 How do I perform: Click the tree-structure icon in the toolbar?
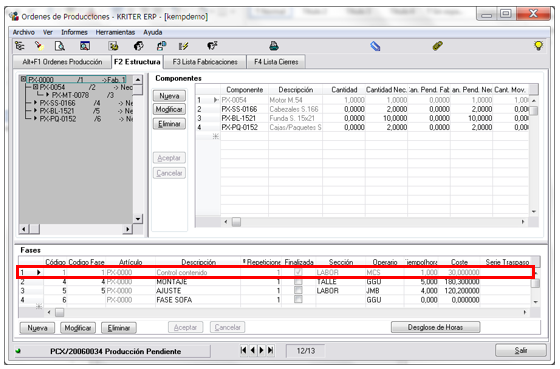pos(20,46)
